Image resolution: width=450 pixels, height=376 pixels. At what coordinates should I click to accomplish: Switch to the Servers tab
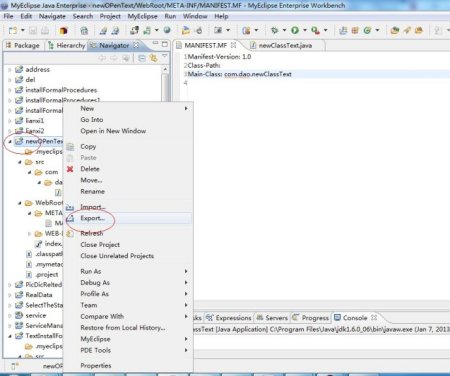(x=272, y=318)
